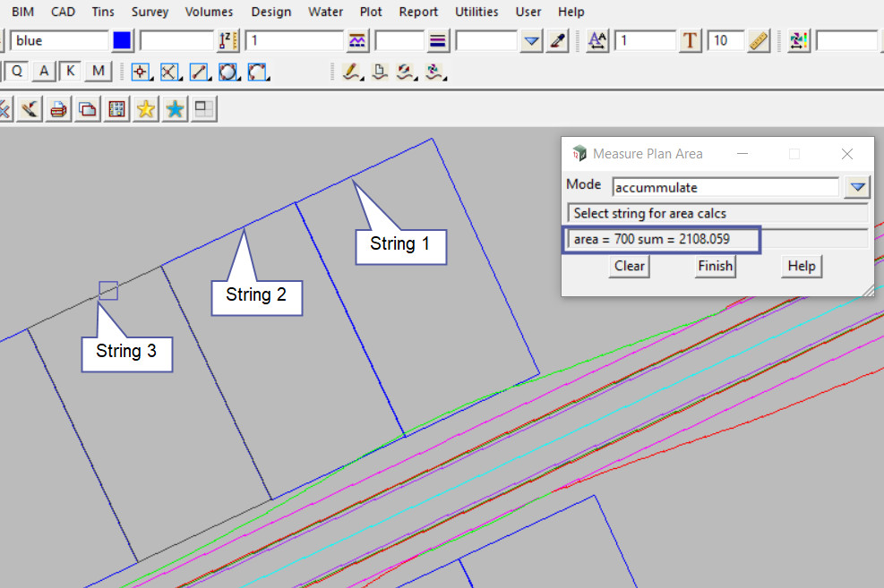Screen dimensions: 884x588
Task: Click the Clear button
Action: [x=630, y=266]
